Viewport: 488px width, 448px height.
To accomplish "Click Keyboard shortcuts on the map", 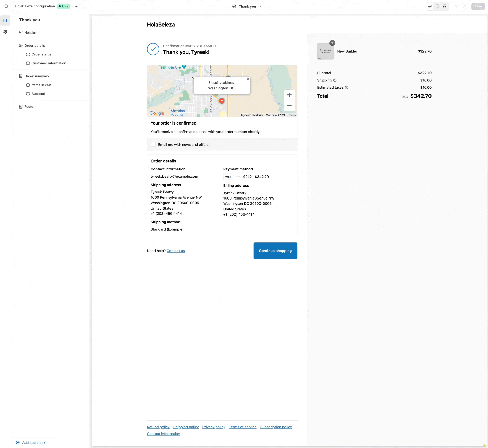I will click(252, 115).
